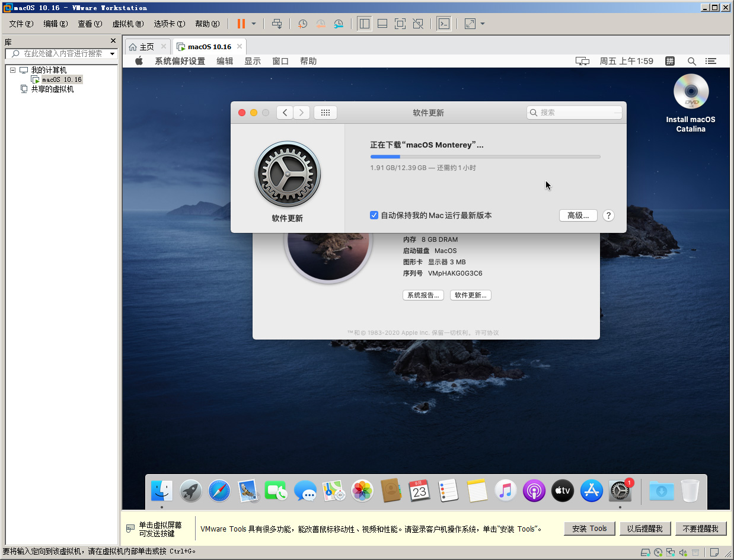This screenshot has width=734, height=560.
Task: Open the snapshot manager icon
Action: [x=339, y=24]
